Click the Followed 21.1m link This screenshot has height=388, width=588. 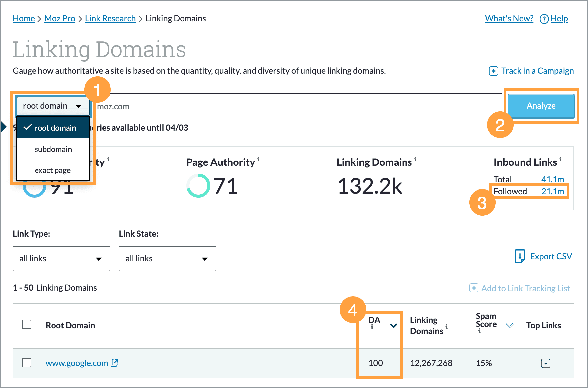(552, 191)
